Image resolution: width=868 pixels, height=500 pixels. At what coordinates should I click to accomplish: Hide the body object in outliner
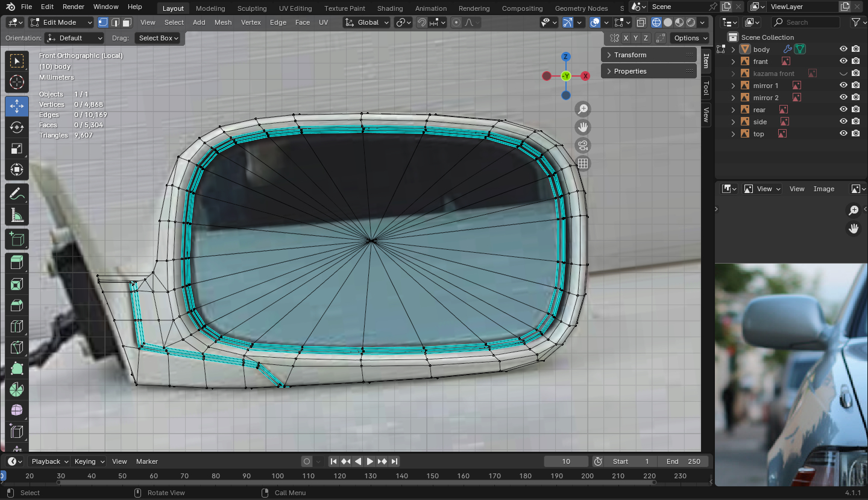843,49
